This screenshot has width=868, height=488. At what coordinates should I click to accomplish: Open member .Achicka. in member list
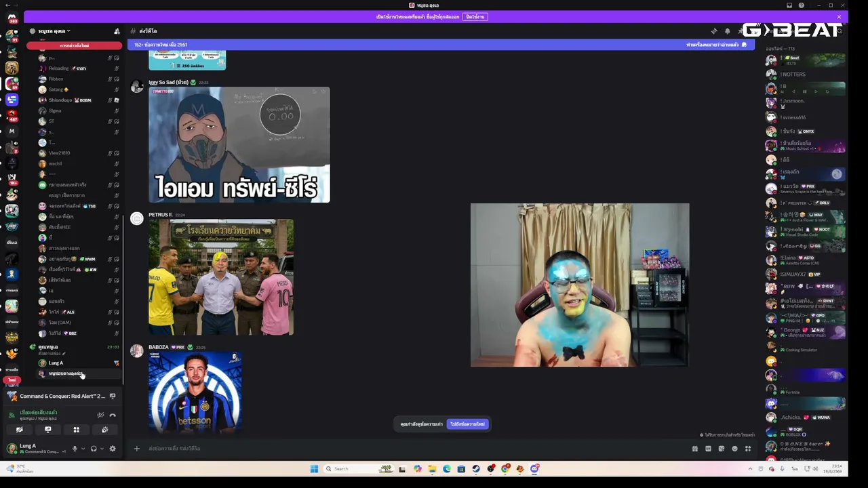[806, 418]
